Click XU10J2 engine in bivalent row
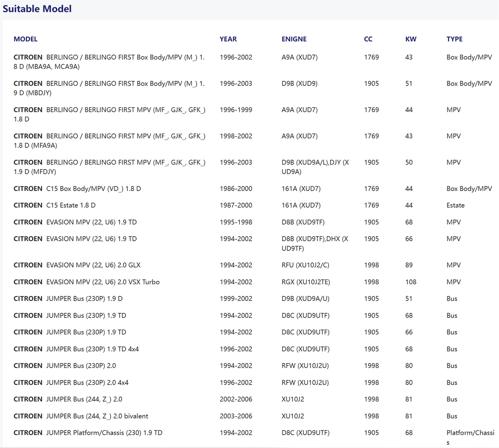Screen dimensions: 499x448 293,416
